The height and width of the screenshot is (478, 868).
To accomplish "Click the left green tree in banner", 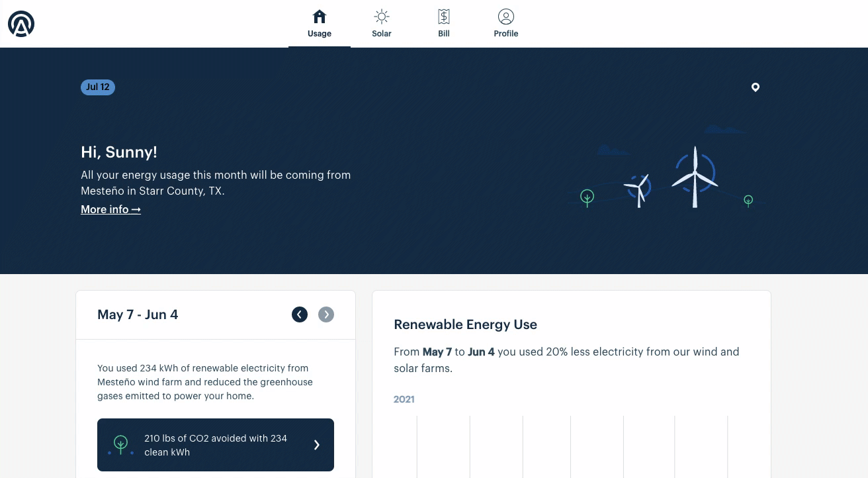I will point(587,198).
